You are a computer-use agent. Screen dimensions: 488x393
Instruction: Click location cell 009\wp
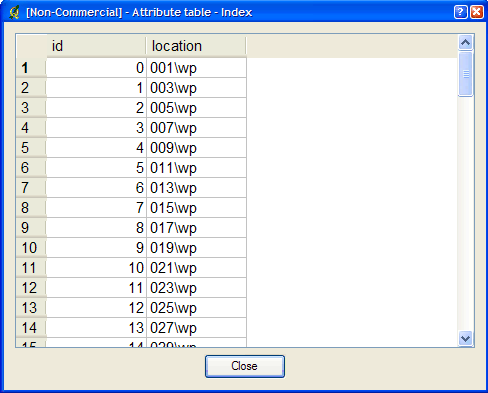(x=196, y=148)
